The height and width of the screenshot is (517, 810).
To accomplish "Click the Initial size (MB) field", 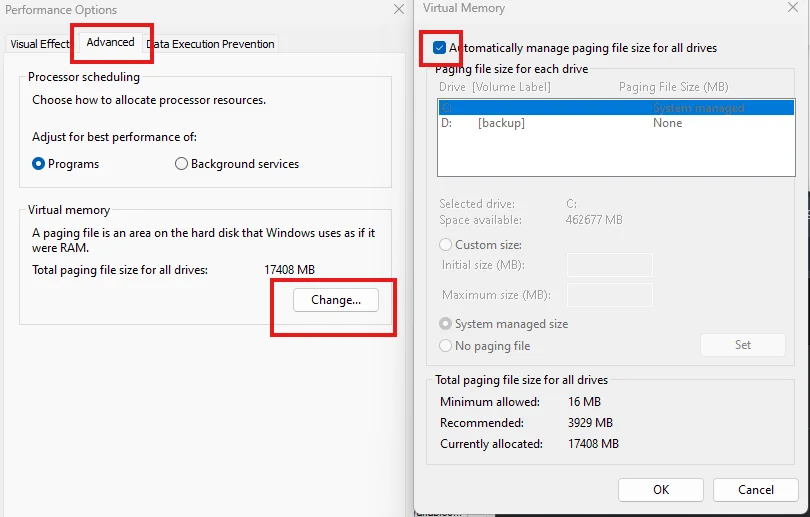I will (610, 265).
